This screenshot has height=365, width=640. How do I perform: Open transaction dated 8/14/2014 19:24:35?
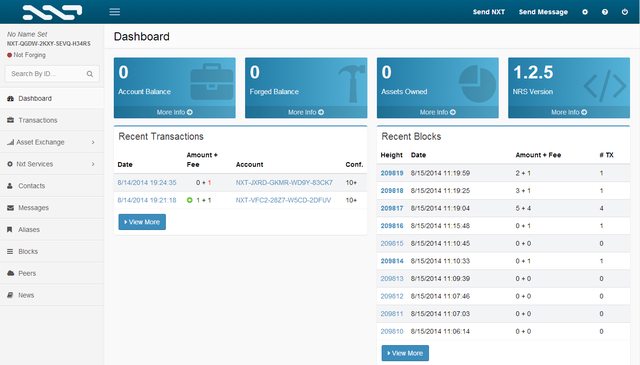click(x=147, y=182)
